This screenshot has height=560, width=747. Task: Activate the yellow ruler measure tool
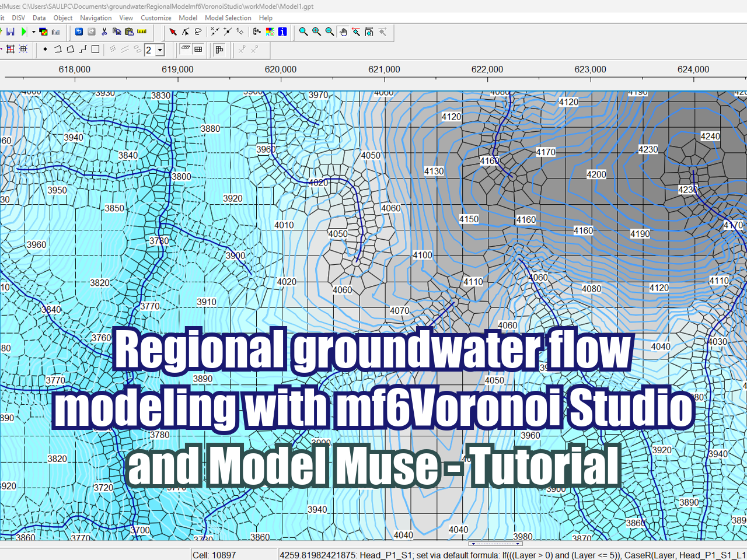pyautogui.click(x=142, y=32)
